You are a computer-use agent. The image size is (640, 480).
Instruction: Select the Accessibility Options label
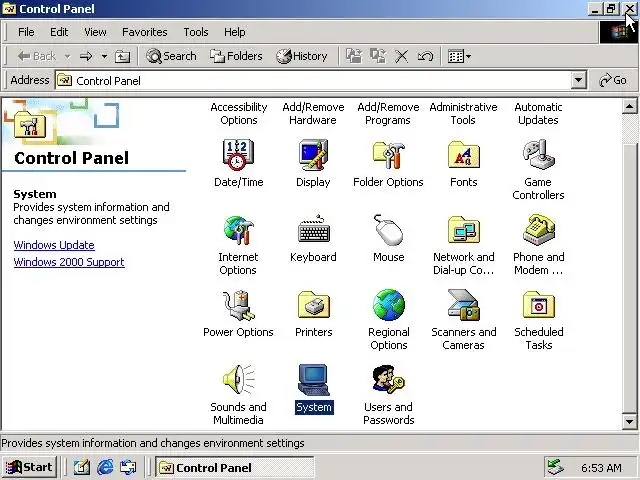[238, 113]
